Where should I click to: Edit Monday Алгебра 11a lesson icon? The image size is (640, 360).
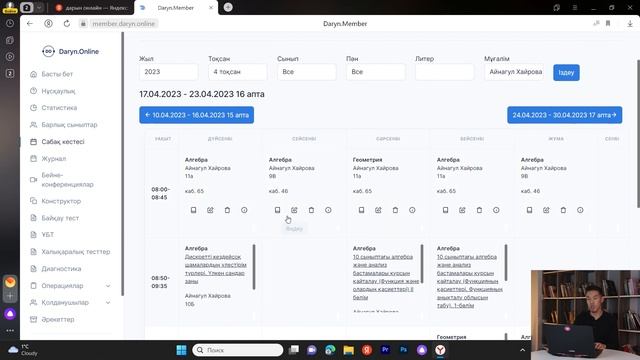point(210,210)
